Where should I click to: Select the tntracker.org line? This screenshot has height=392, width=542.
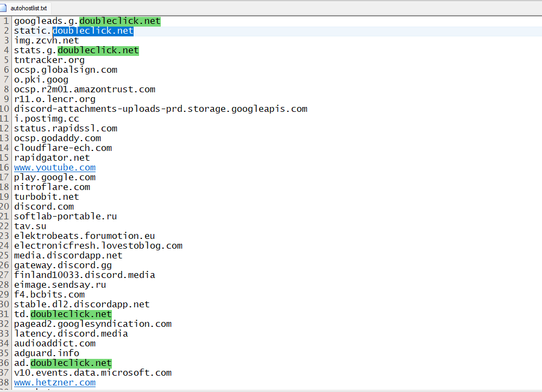pos(49,60)
